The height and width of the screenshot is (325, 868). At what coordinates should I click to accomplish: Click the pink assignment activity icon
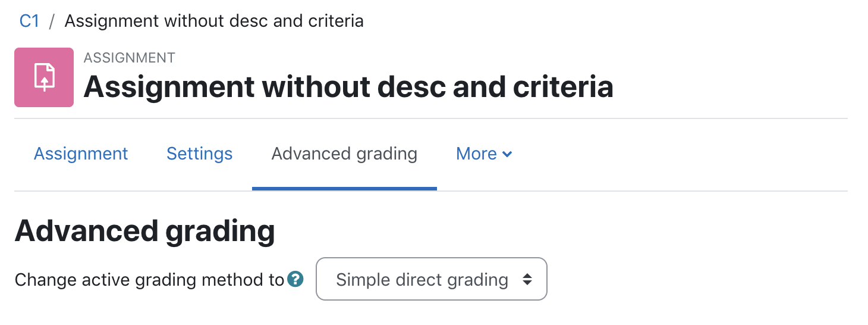tap(44, 77)
